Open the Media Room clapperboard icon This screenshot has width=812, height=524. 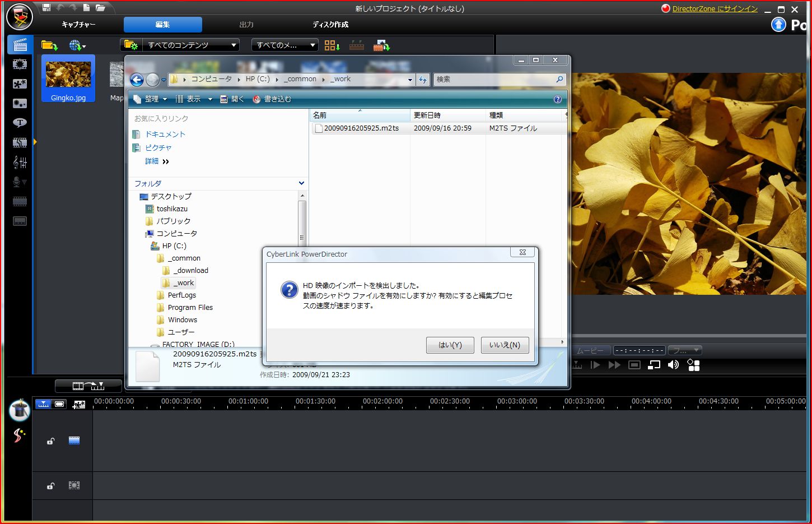click(x=20, y=45)
